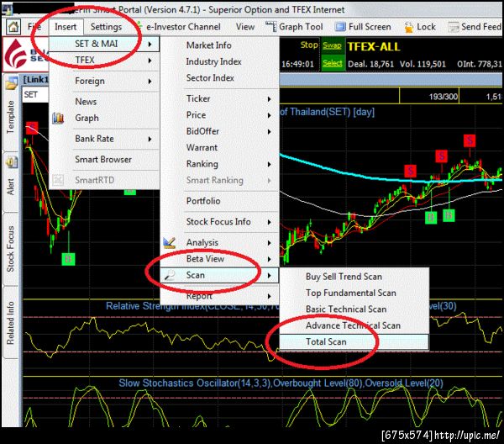
Task: Click the green B buy marker at chart bottom-left
Action: click(x=68, y=259)
